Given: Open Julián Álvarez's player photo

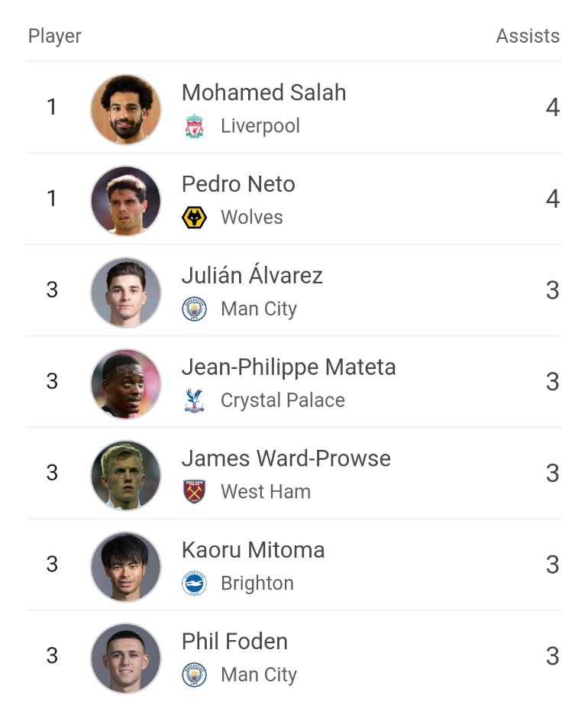Looking at the screenshot, I should 126,292.
